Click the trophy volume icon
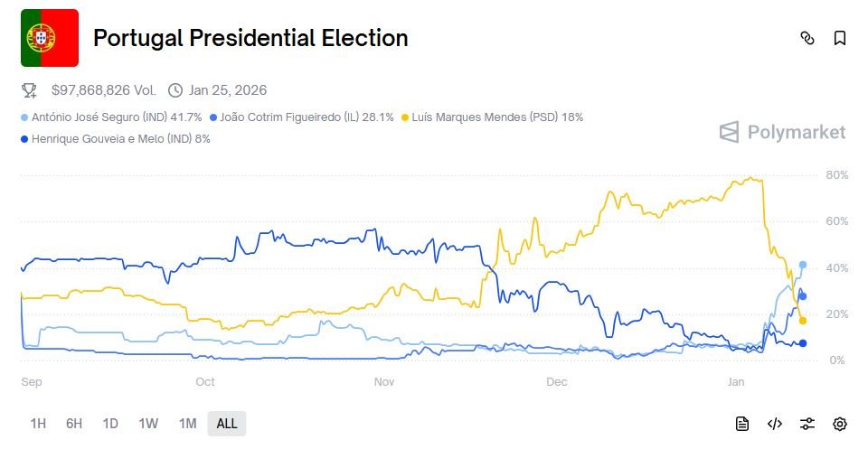This screenshot has height=449, width=868. tap(30, 90)
